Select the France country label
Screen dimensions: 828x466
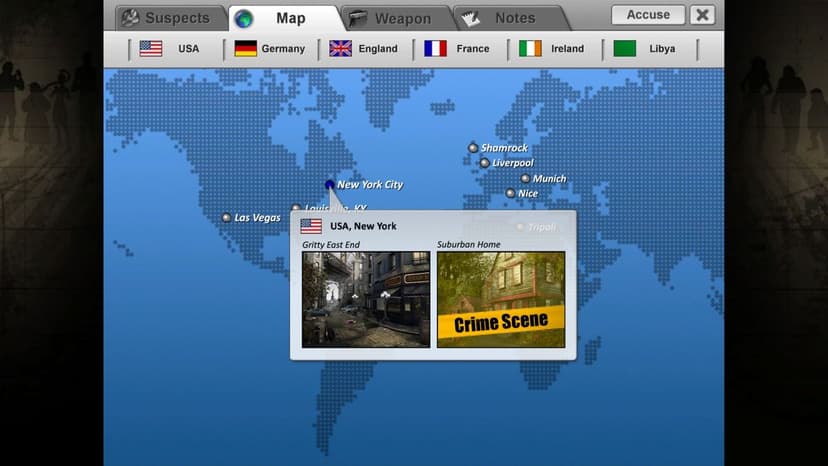click(x=473, y=49)
